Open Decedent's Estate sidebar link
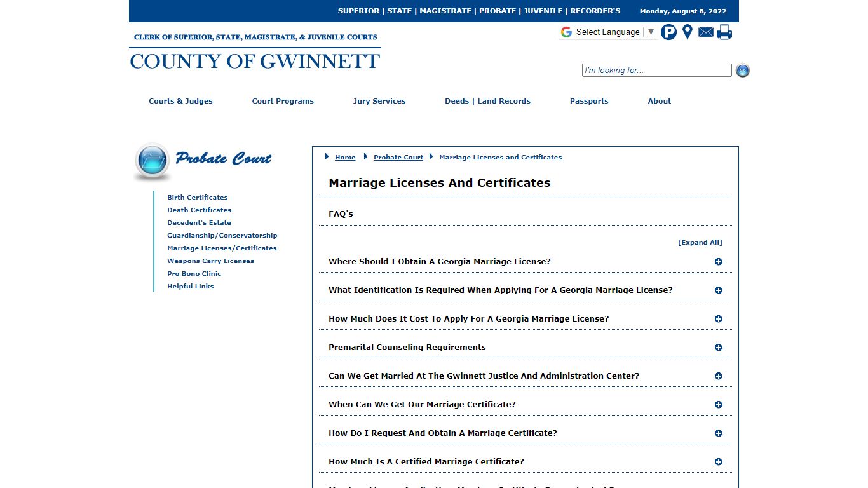 (x=199, y=223)
